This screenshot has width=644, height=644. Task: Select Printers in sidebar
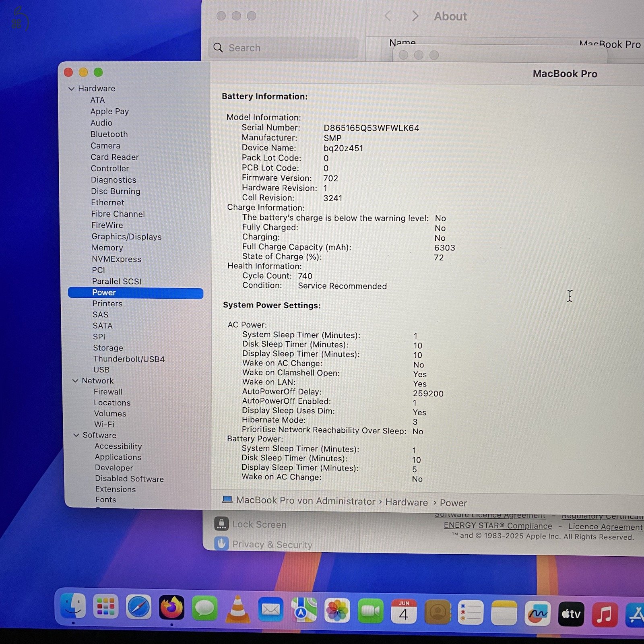tap(107, 303)
